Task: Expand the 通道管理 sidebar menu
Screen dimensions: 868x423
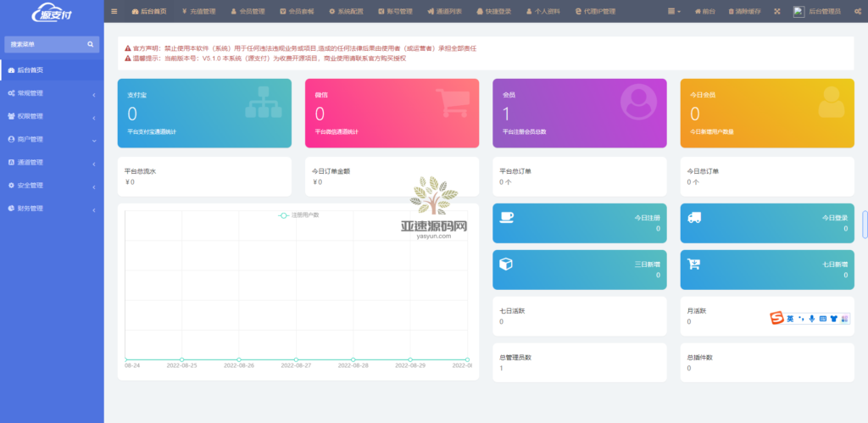Action: [x=52, y=163]
